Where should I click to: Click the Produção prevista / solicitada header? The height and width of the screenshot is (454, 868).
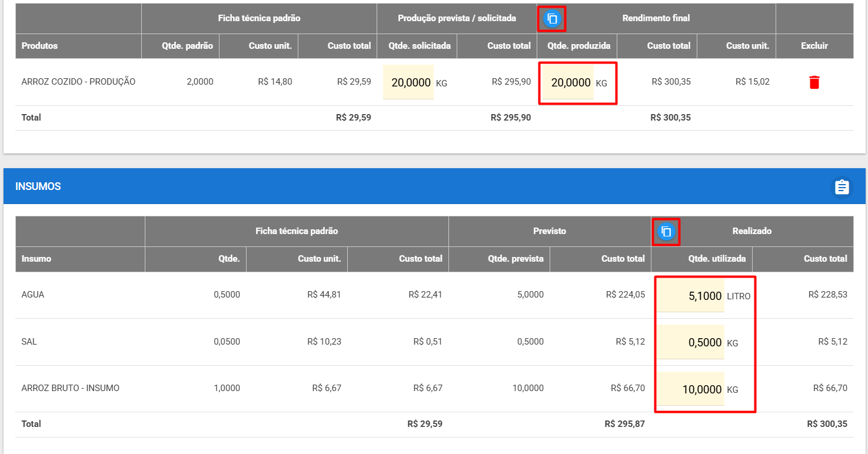(457, 18)
